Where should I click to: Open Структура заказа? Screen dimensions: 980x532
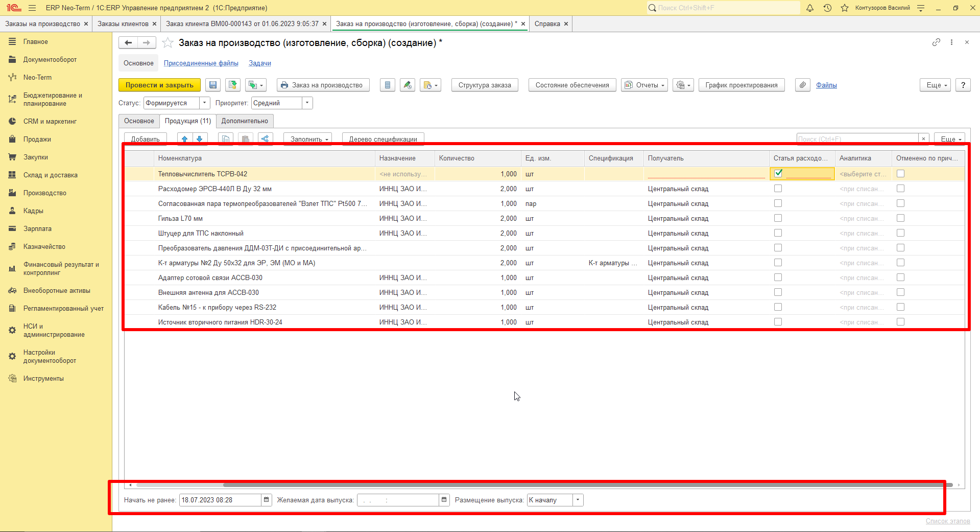485,85
